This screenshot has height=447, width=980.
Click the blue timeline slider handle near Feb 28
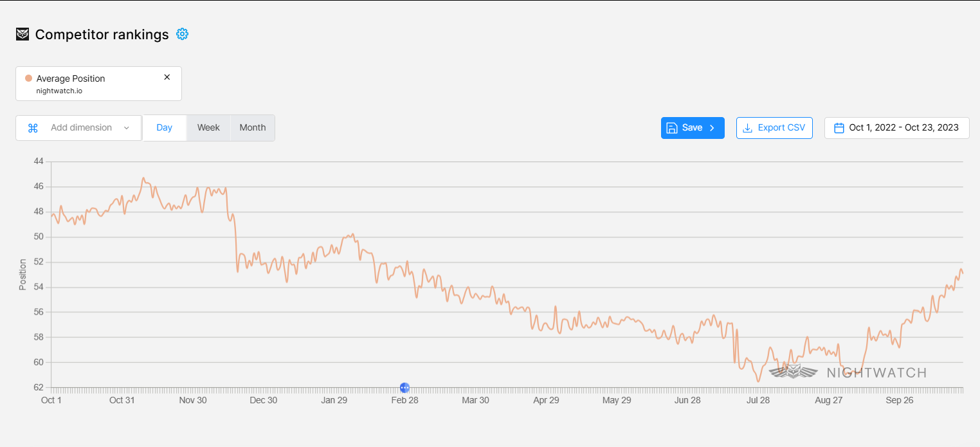404,388
